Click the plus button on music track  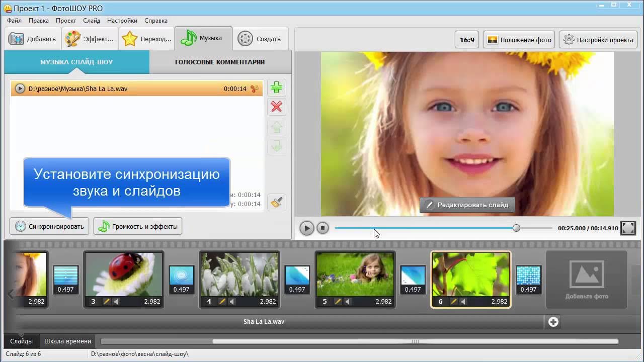(x=553, y=322)
